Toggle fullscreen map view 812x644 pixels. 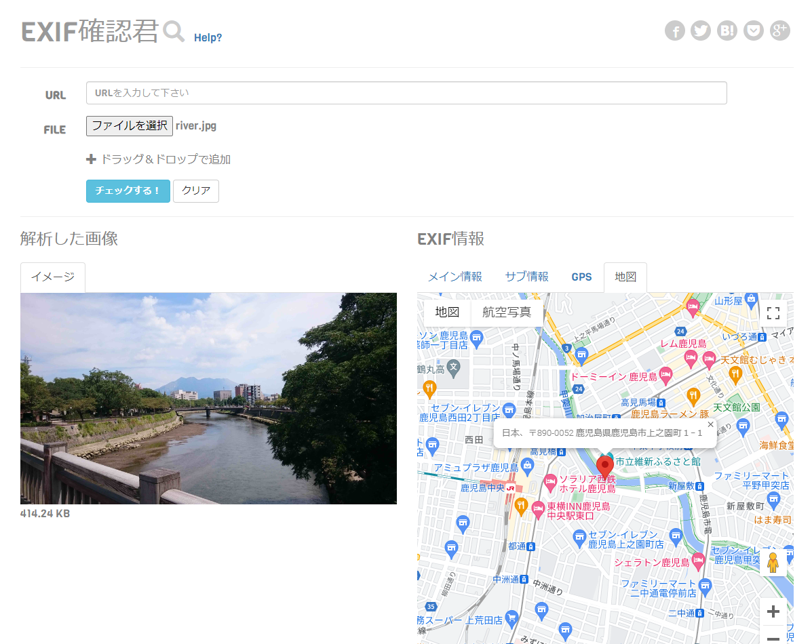coord(773,313)
